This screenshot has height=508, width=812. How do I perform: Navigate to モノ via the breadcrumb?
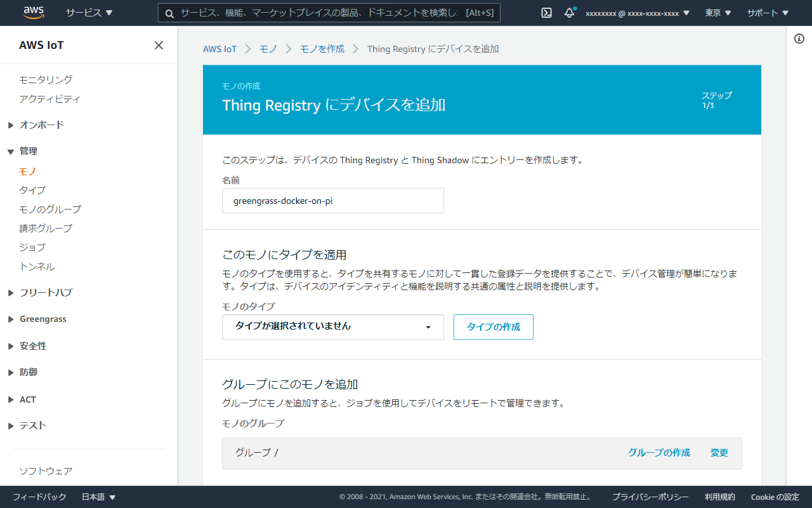coord(268,48)
